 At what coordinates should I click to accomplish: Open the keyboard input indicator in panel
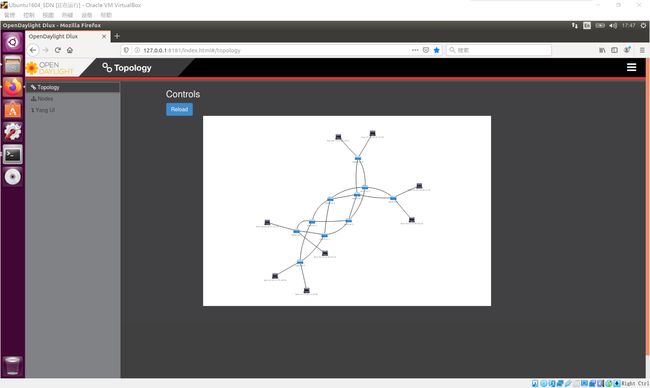(x=587, y=25)
